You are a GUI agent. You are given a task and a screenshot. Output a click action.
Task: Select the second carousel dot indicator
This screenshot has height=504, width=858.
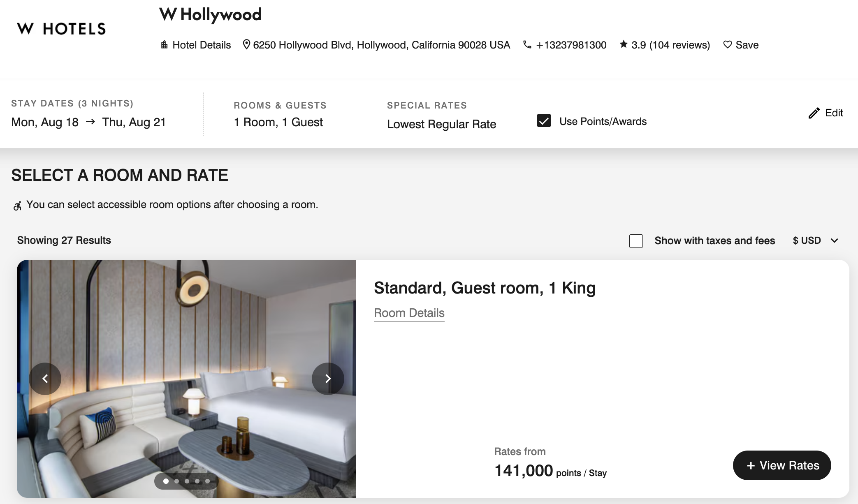[176, 481]
